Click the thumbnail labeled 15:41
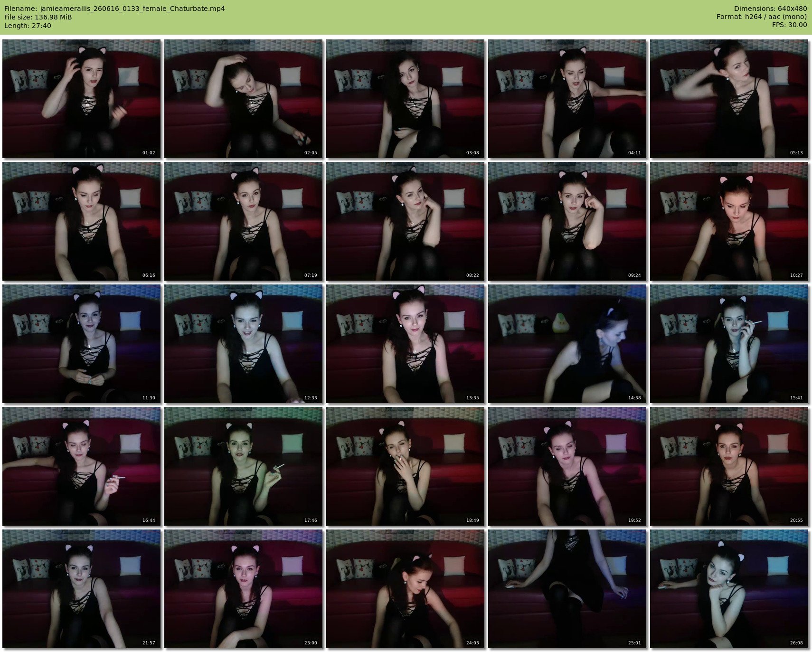The height and width of the screenshot is (652, 812). (729, 343)
